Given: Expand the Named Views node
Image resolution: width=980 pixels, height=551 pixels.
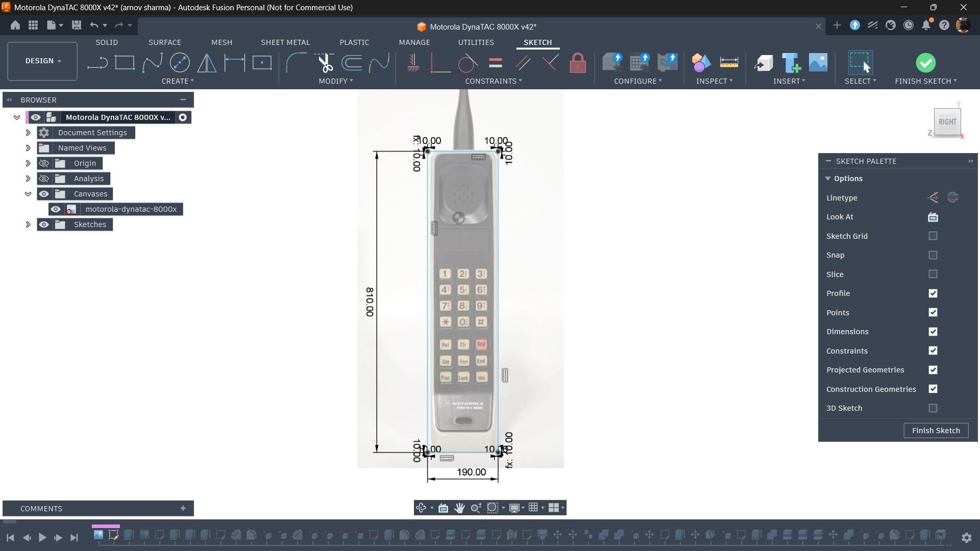Looking at the screenshot, I should click(x=28, y=148).
